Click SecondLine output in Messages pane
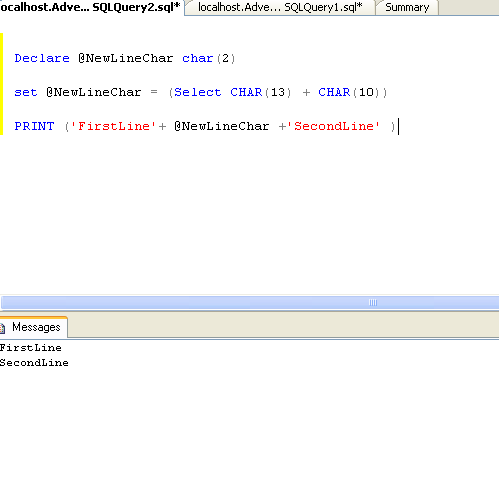Screen dimensions: 499x494 coord(34,363)
